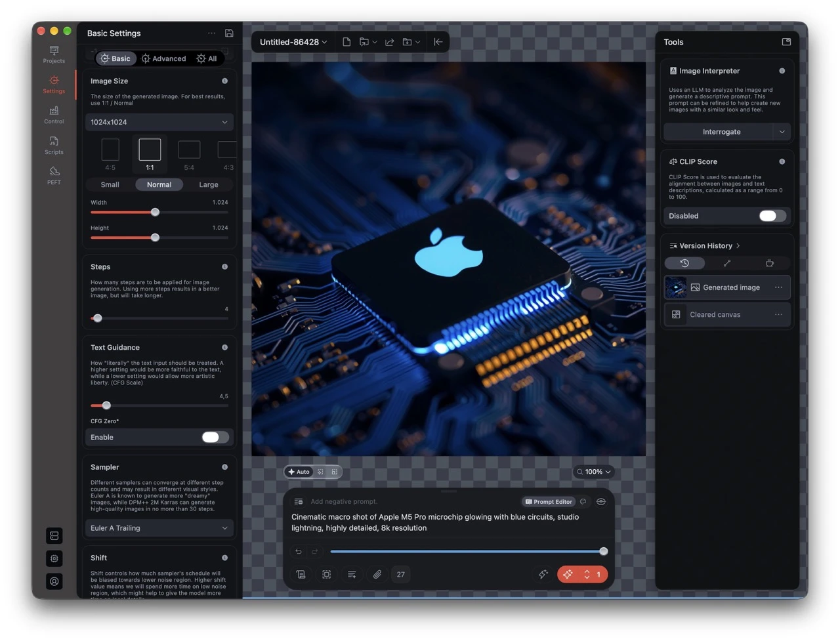Click the paperclip attachment icon
Image resolution: width=840 pixels, height=641 pixels.
point(377,575)
